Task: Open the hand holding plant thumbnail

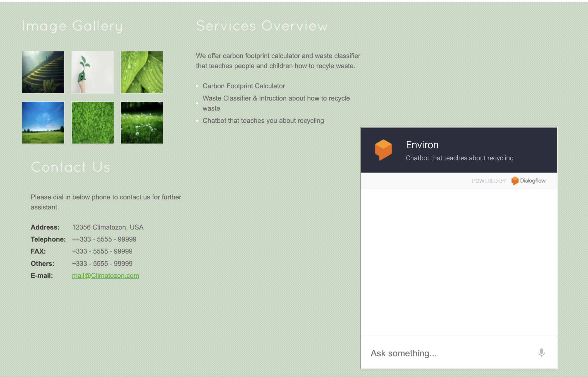Action: click(x=93, y=72)
